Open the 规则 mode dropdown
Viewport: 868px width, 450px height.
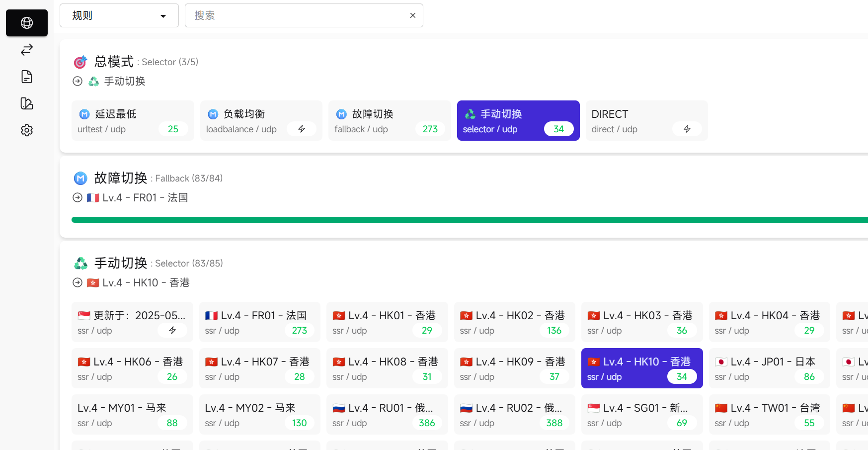(x=119, y=16)
